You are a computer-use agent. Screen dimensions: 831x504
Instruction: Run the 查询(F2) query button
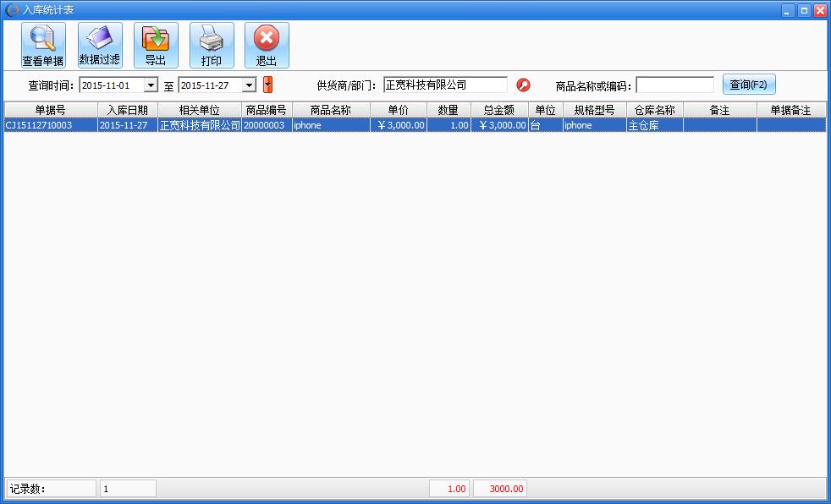pos(749,85)
